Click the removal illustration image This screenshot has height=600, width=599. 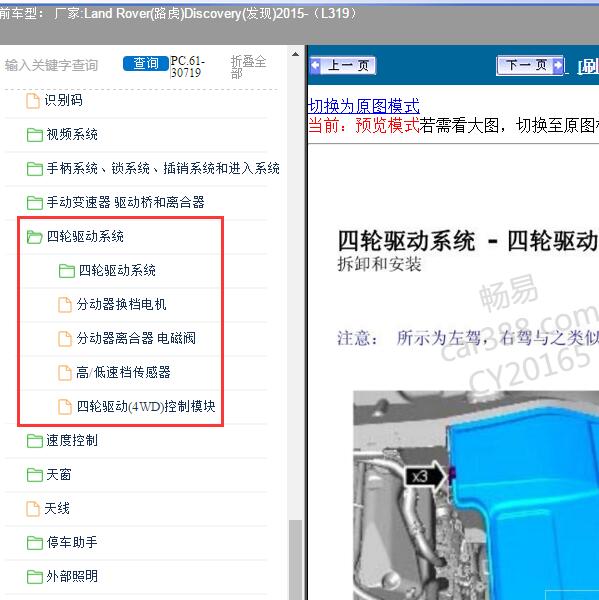click(476, 495)
